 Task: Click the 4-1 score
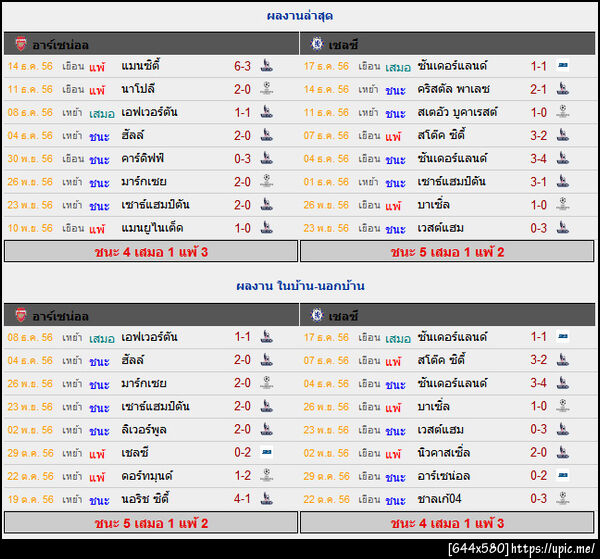pos(242,499)
